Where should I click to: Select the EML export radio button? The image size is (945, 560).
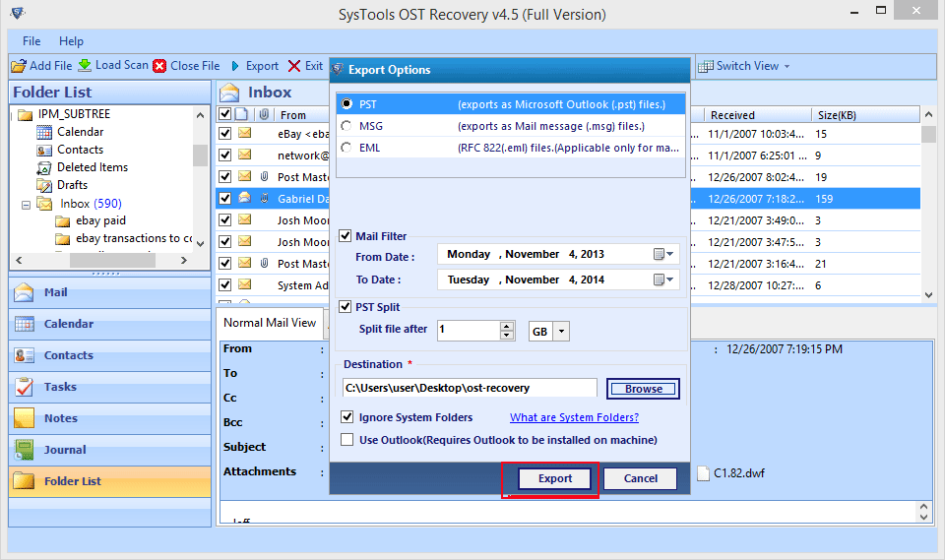[346, 147]
